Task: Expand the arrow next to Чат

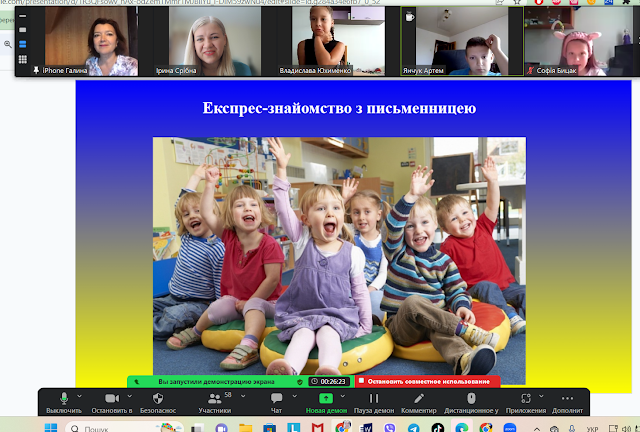Action: point(295,396)
